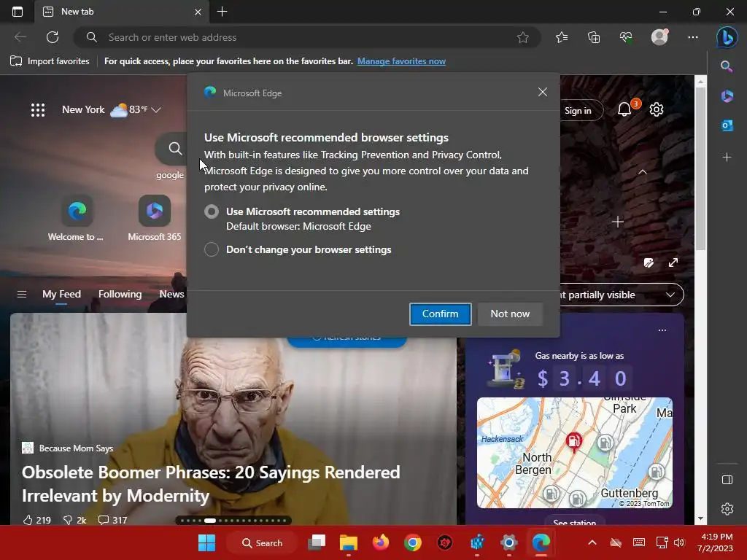Open the Obsolete Boomer Phrases article headline
The height and width of the screenshot is (560, 747).
(211, 484)
